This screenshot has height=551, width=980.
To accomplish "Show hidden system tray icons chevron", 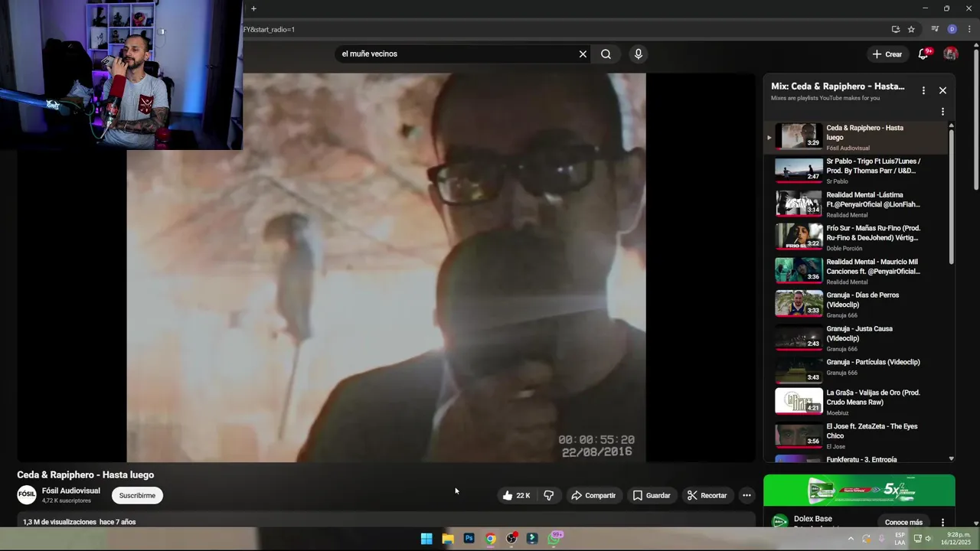I will coord(850,539).
